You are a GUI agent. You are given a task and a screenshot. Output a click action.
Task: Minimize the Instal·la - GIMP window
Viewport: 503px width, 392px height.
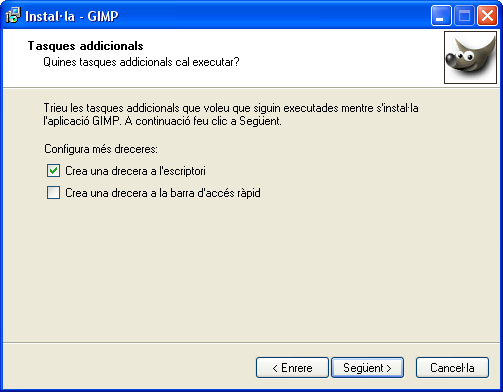(x=441, y=16)
